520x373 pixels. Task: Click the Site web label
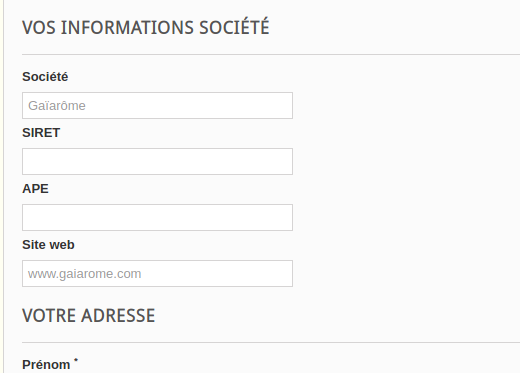point(48,245)
